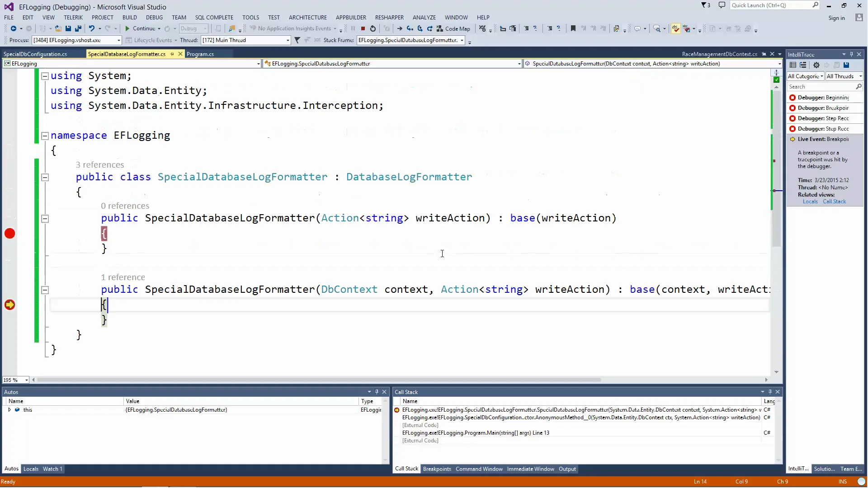Click the Restart debugging icon
The height and width of the screenshot is (488, 868).
click(x=373, y=28)
